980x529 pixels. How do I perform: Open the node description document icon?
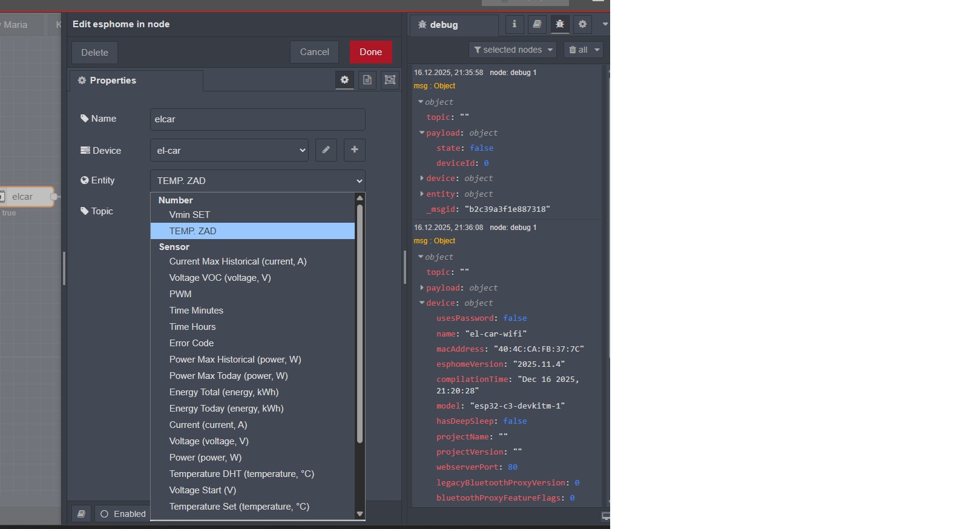click(367, 80)
